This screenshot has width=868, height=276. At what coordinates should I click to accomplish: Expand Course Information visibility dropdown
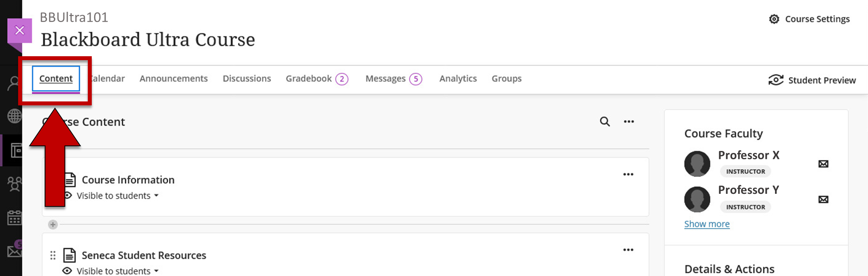click(x=156, y=195)
